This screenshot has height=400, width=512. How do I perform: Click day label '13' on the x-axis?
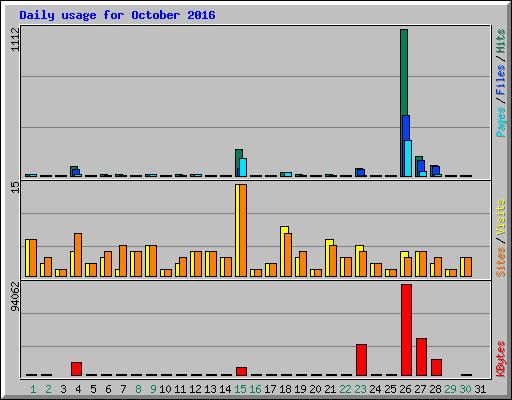210,389
